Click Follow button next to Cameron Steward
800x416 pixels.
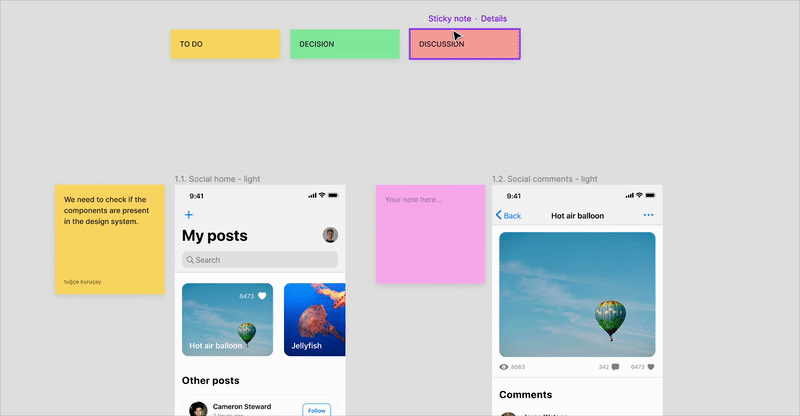point(316,410)
